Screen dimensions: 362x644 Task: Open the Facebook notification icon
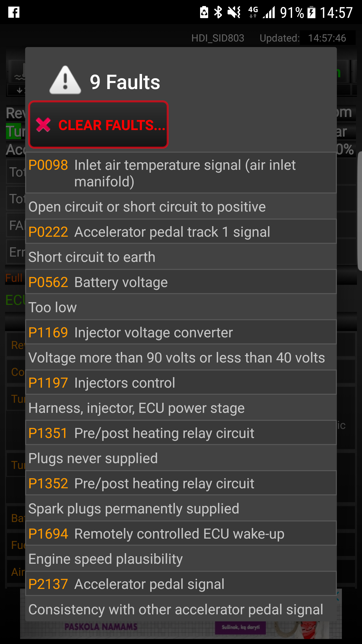coord(14,12)
